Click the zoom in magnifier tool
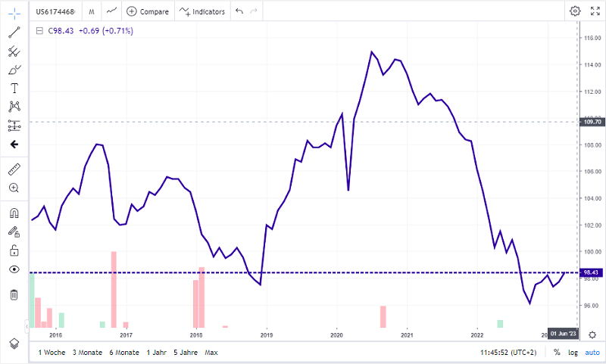606x364 pixels. 14,187
